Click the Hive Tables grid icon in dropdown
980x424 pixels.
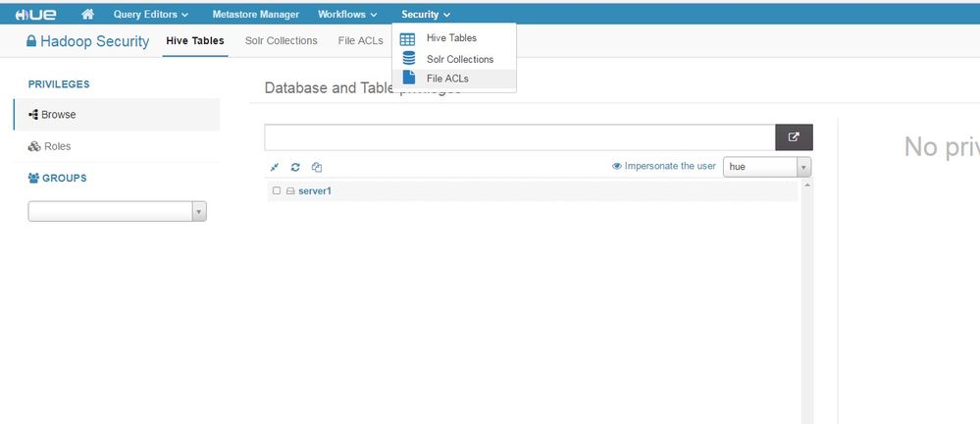click(407, 39)
